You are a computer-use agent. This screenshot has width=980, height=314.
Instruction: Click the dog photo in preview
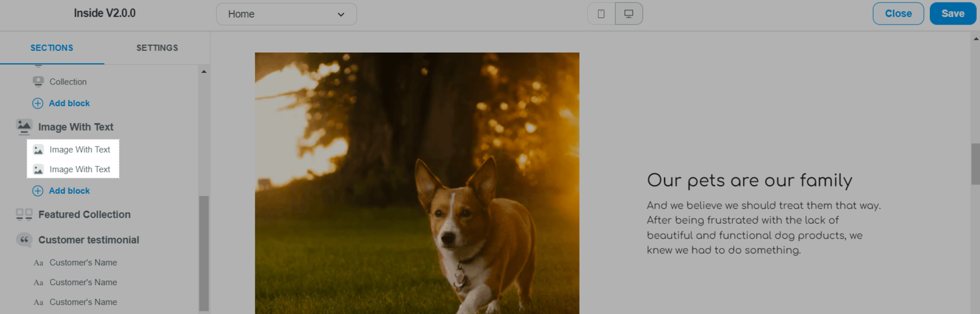[417, 183]
